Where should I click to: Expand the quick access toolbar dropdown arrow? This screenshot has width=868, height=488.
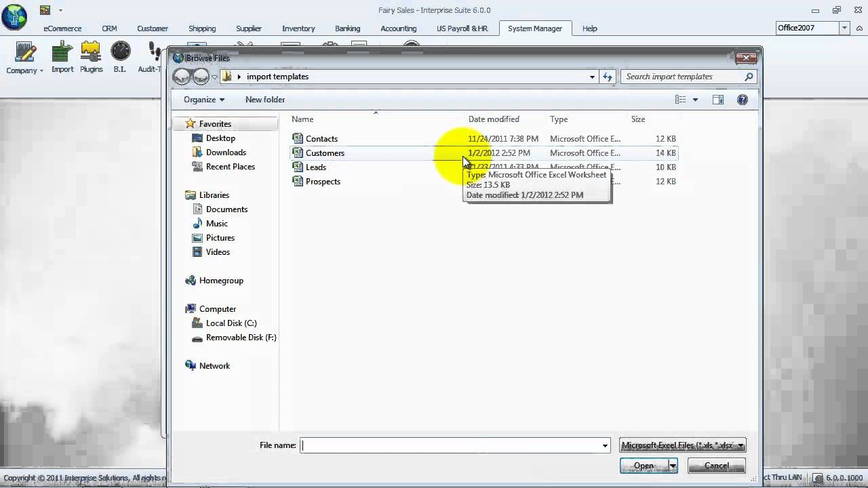(60, 10)
